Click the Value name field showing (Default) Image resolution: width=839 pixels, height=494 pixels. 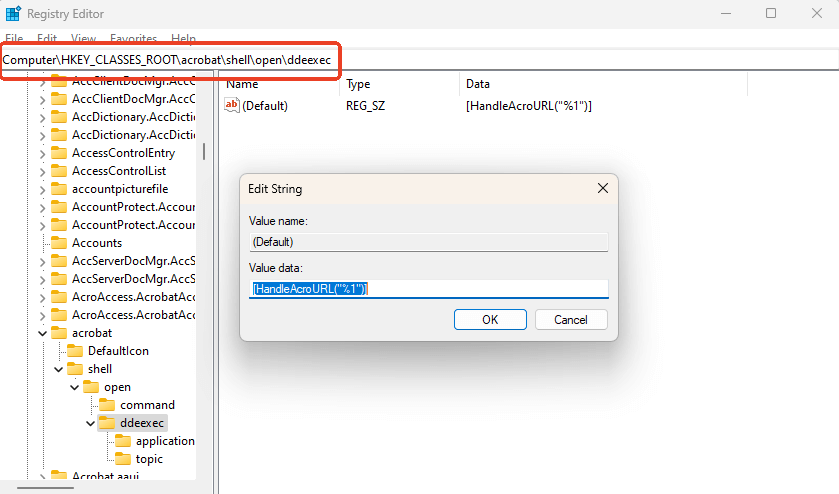[429, 242]
